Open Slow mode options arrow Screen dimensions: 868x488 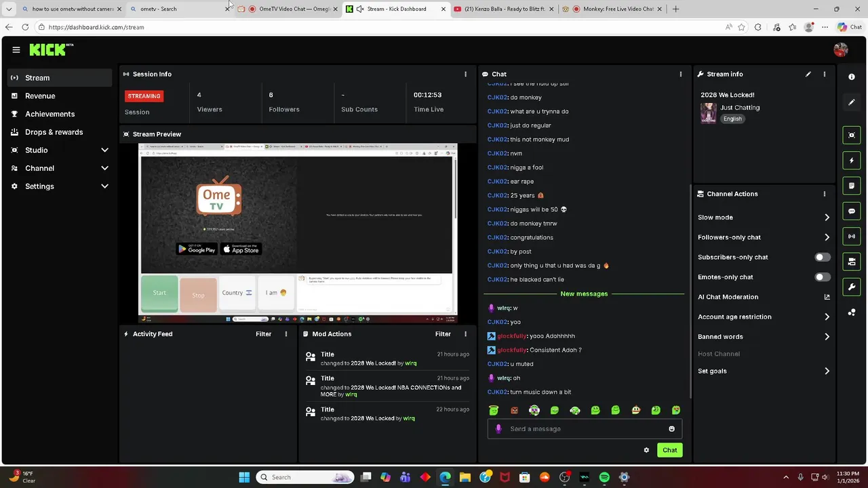click(x=827, y=218)
